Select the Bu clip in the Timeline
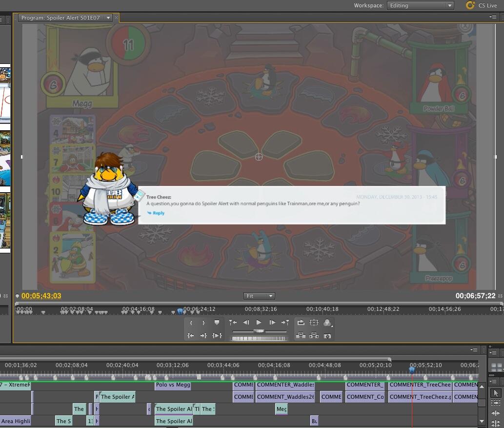 pos(314,421)
